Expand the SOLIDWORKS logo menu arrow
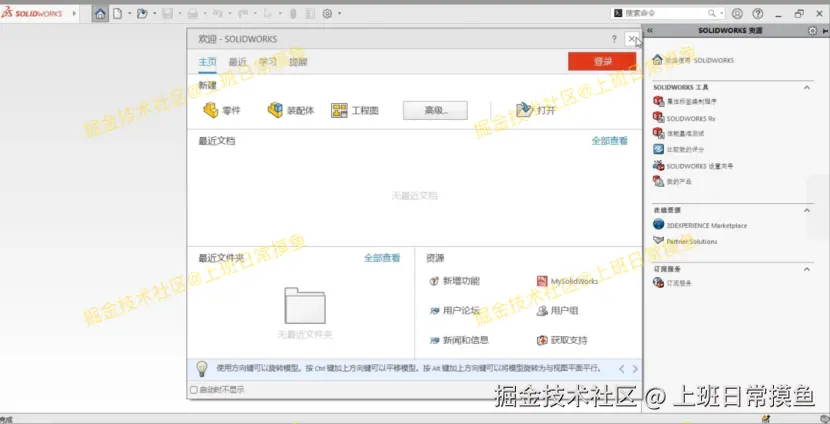This screenshot has height=424, width=830. [73, 14]
